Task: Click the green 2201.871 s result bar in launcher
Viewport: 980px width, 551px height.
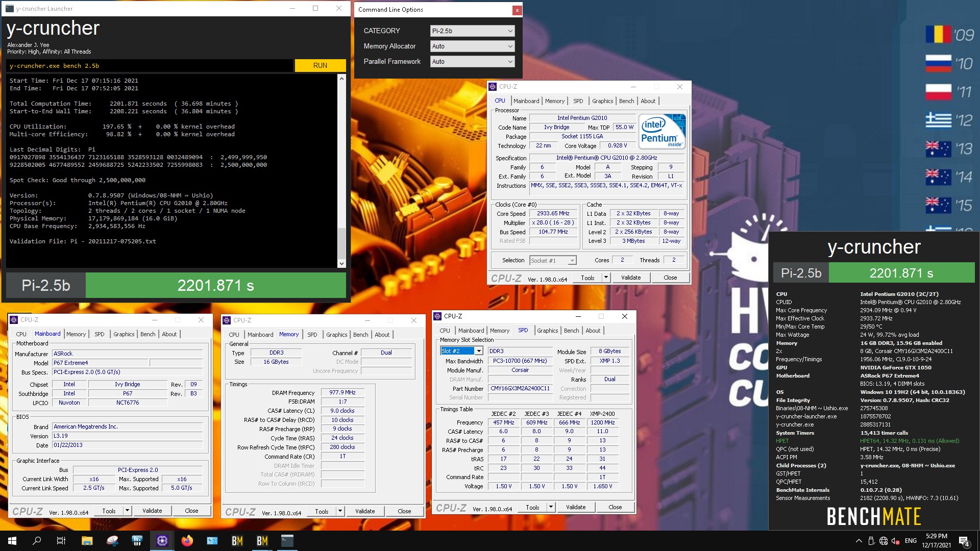Action: pyautogui.click(x=216, y=285)
